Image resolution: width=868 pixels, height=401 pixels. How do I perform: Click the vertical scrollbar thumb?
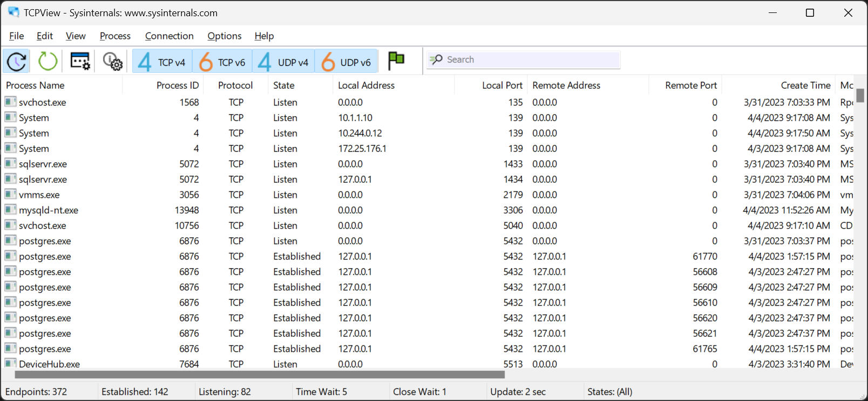(860, 95)
